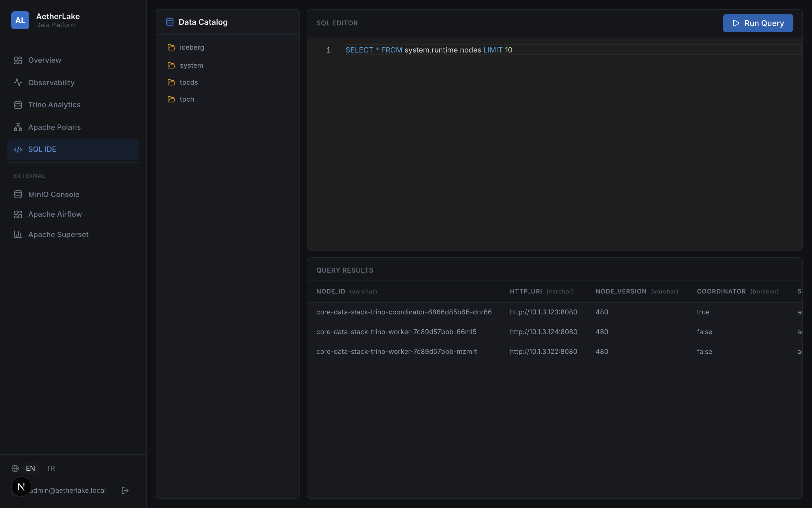Click false in the 66ml5 worker row
Screen dimensions: 812x508
pyautogui.click(x=704, y=332)
